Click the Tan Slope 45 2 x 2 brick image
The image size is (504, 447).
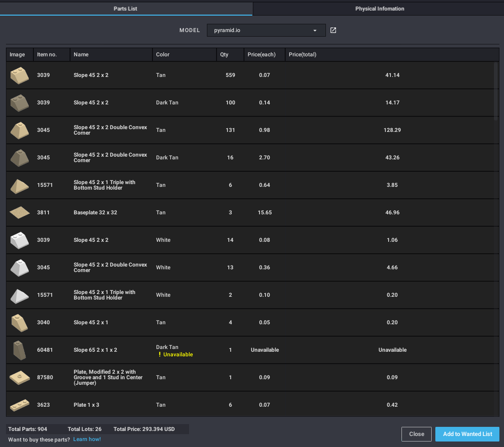19,75
